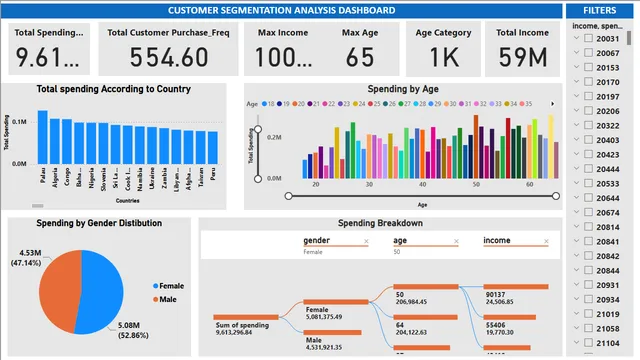Click the 'income, spen...' slicer header
The width and height of the screenshot is (640, 360).
click(598, 26)
